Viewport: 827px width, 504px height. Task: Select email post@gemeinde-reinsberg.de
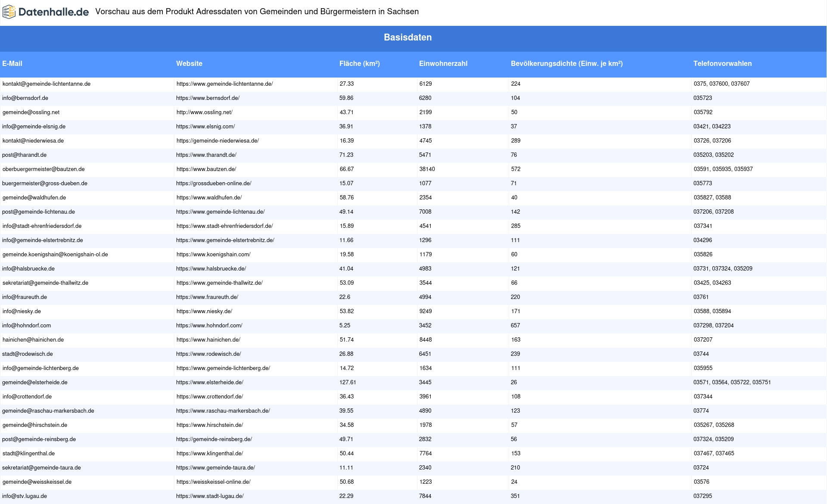pyautogui.click(x=39, y=439)
